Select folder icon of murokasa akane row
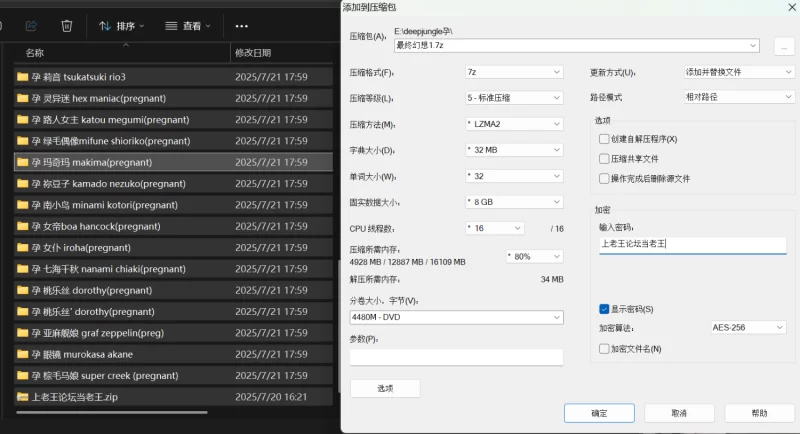Viewport: 800px width, 434px height. [22, 354]
